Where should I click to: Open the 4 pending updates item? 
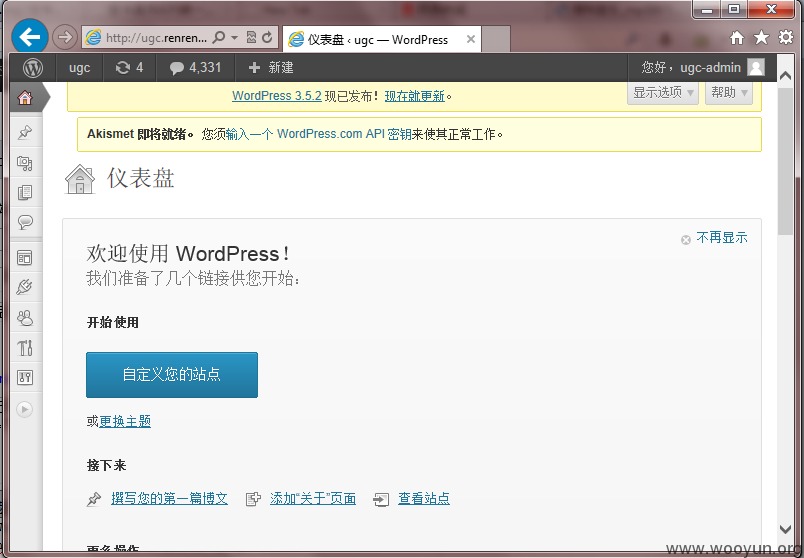[129, 68]
